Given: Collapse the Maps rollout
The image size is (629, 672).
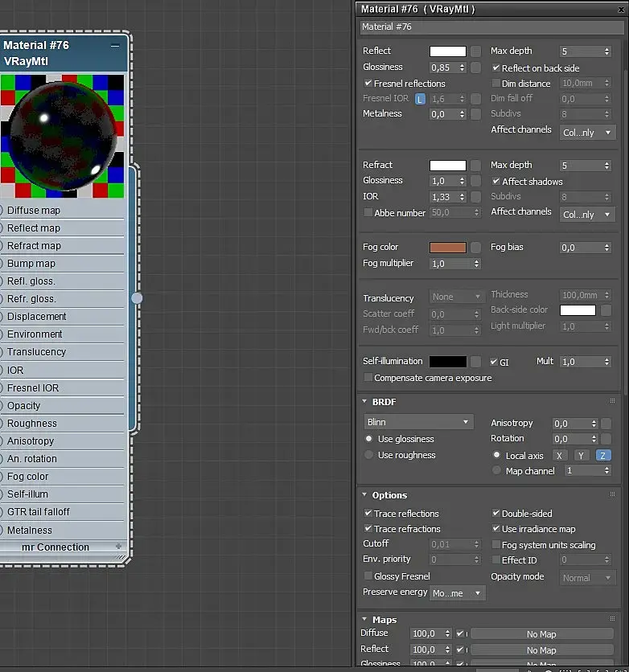Looking at the screenshot, I should click(364, 619).
